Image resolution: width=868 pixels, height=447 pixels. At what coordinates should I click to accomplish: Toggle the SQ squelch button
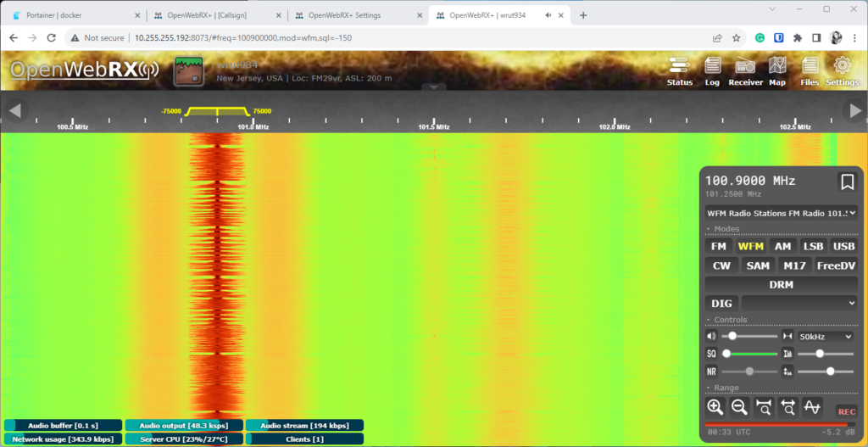pos(712,354)
